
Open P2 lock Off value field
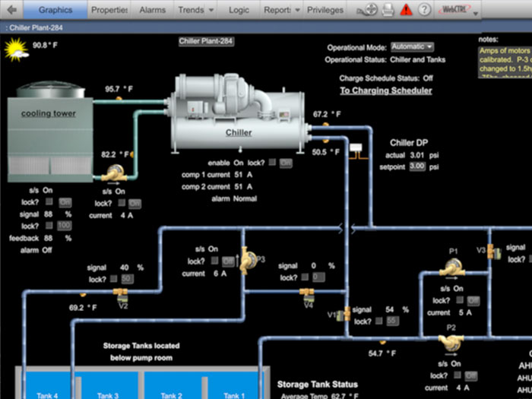(471, 376)
